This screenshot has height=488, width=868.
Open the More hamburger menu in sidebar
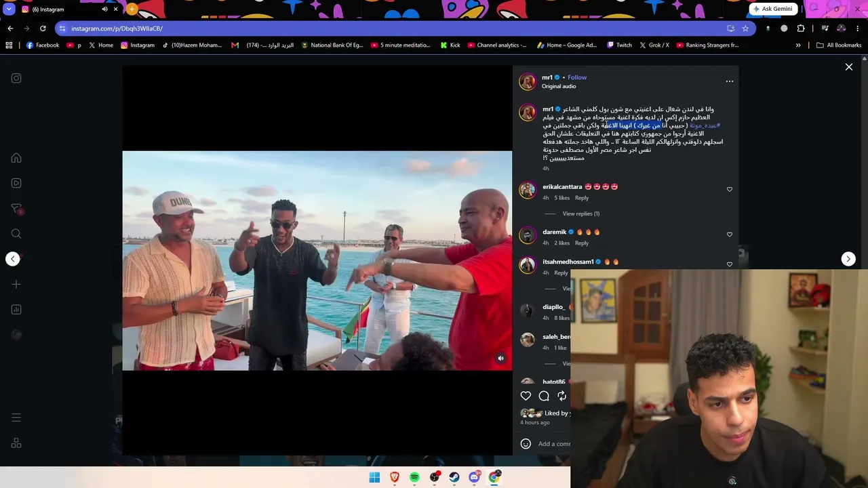point(16,418)
